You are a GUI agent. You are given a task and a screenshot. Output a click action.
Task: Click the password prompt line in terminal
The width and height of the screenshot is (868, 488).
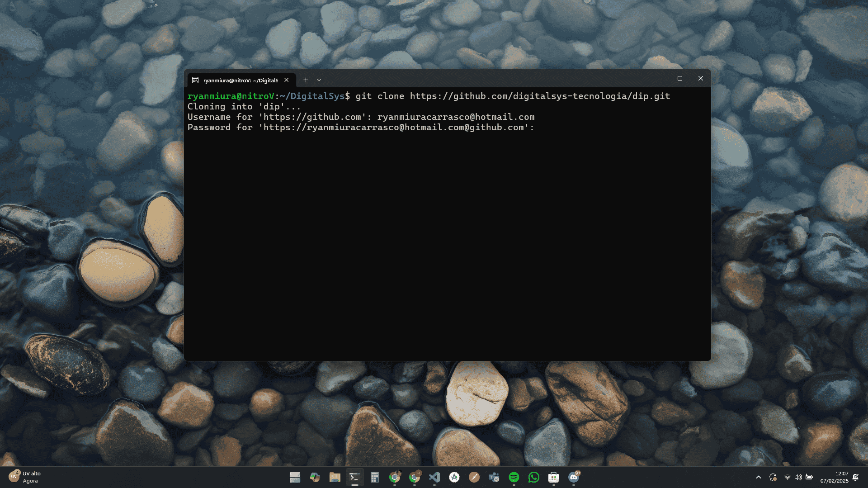pyautogui.click(x=360, y=128)
